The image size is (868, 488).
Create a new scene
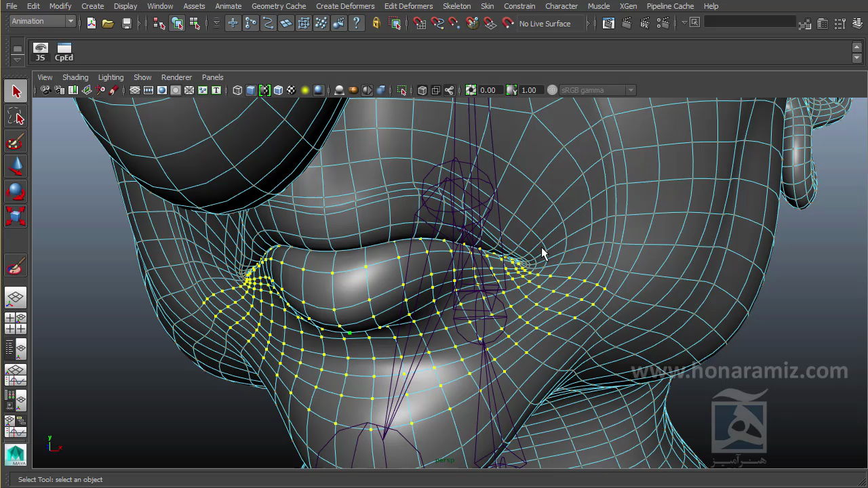92,24
